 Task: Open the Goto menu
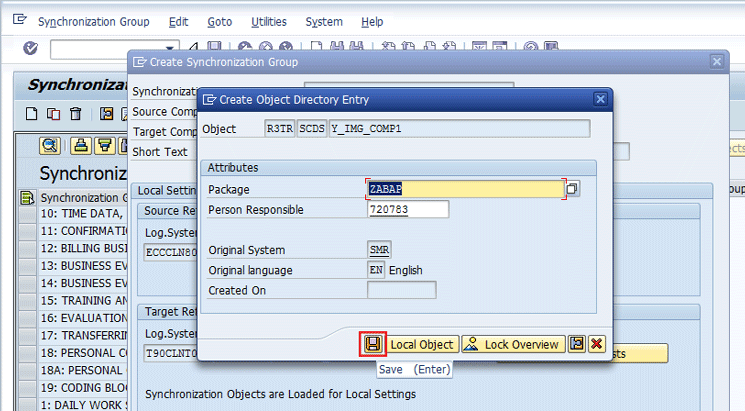pos(219,22)
